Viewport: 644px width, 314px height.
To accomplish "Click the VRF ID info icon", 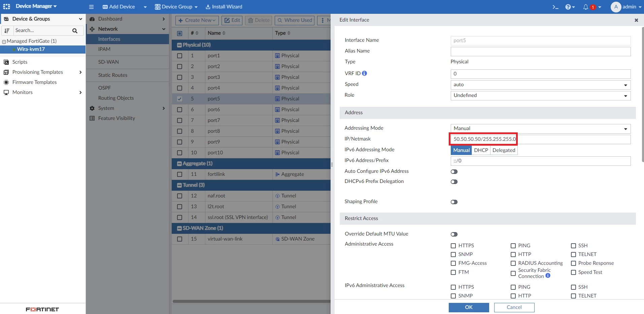I will pyautogui.click(x=365, y=73).
